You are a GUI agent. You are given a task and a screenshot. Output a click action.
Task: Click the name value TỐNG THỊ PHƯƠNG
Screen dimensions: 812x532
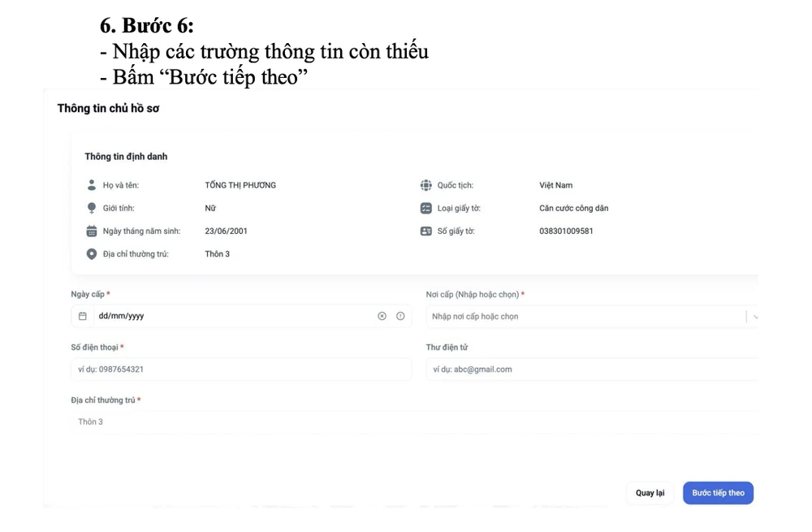240,185
